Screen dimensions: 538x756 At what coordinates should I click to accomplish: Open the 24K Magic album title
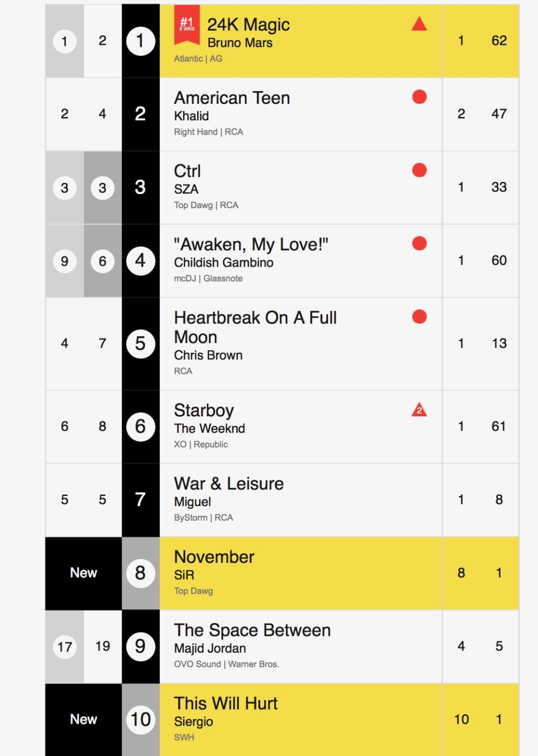pos(248,25)
